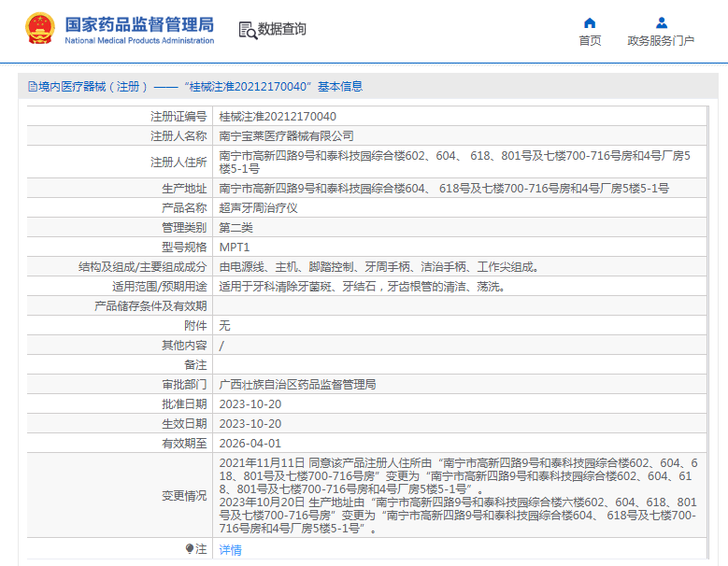The height and width of the screenshot is (566, 728).
Task: Click the 首页 text label
Action: pos(590,41)
